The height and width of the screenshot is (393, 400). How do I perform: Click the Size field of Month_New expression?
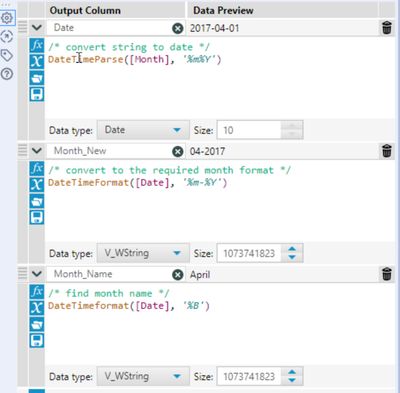click(x=249, y=253)
